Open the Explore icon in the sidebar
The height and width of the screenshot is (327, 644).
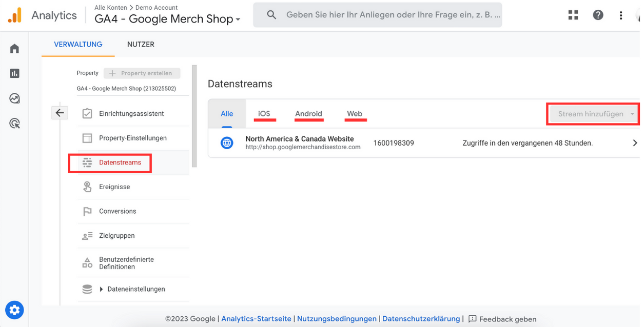[x=14, y=98]
